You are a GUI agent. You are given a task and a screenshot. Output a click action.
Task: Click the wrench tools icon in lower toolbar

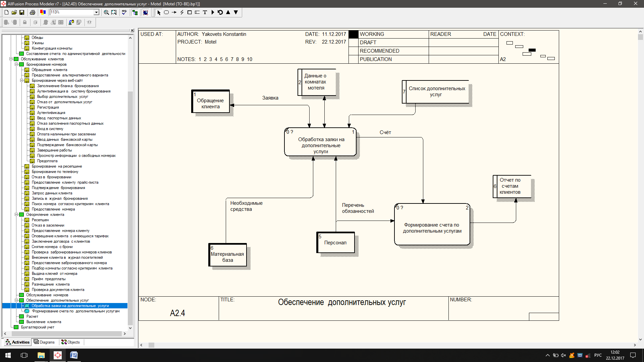pyautogui.click(x=79, y=22)
